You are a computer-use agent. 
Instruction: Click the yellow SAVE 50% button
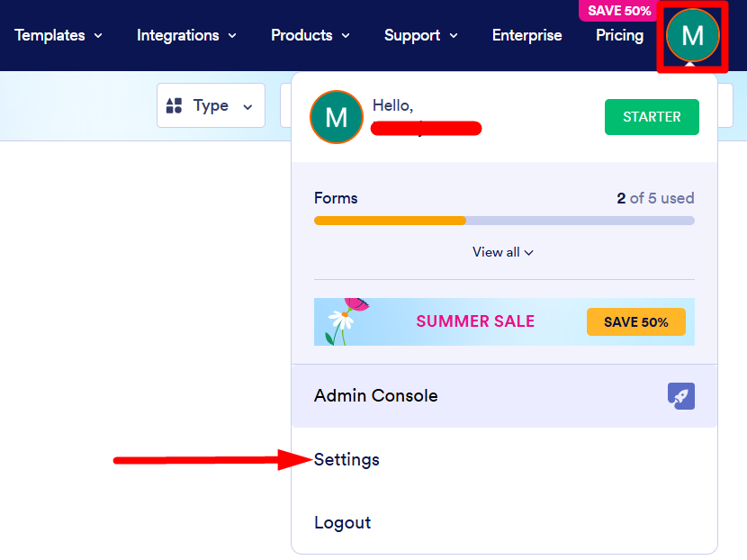pyautogui.click(x=635, y=322)
